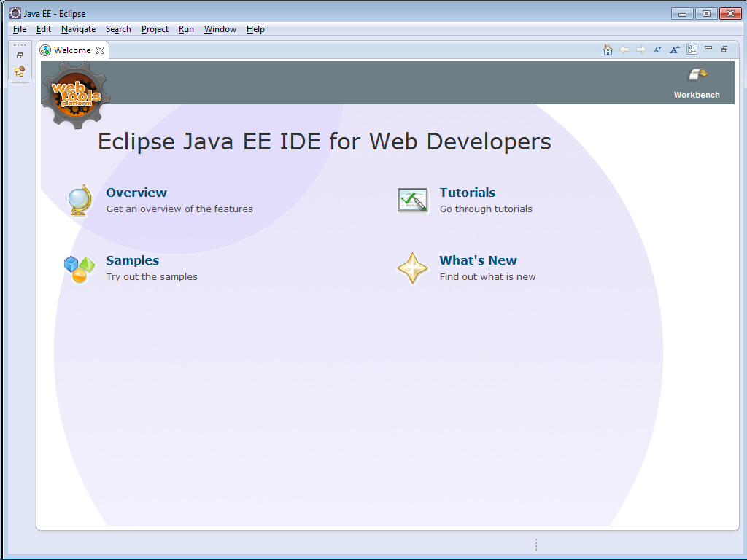Image resolution: width=747 pixels, height=560 pixels.
Task: Select the Samples cubes icon
Action: [x=80, y=268]
